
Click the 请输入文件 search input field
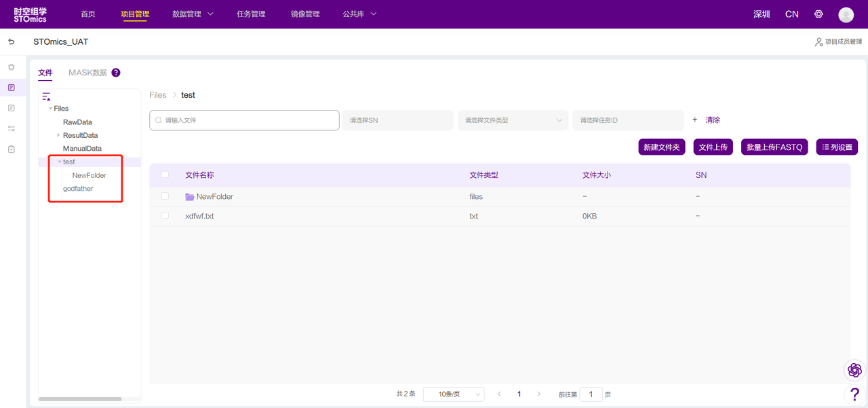pos(244,120)
